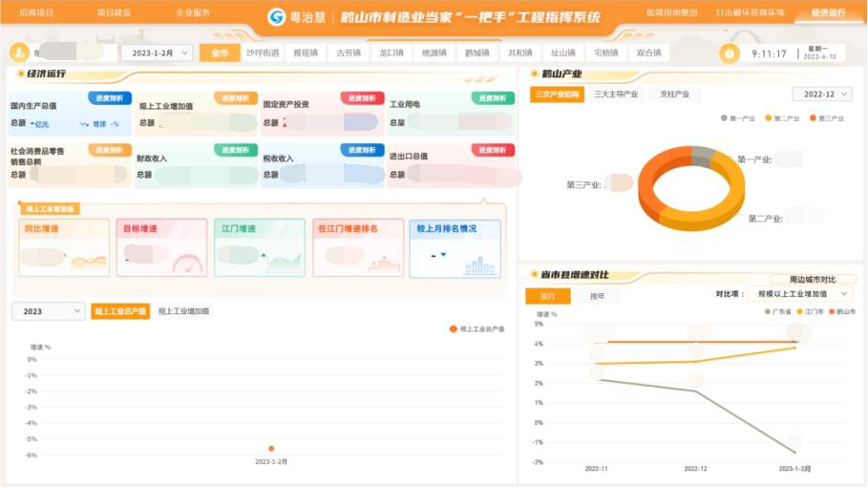868x488 pixels.
Task: Click the grey 第一产业 donut segment
Action: pyautogui.click(x=704, y=156)
